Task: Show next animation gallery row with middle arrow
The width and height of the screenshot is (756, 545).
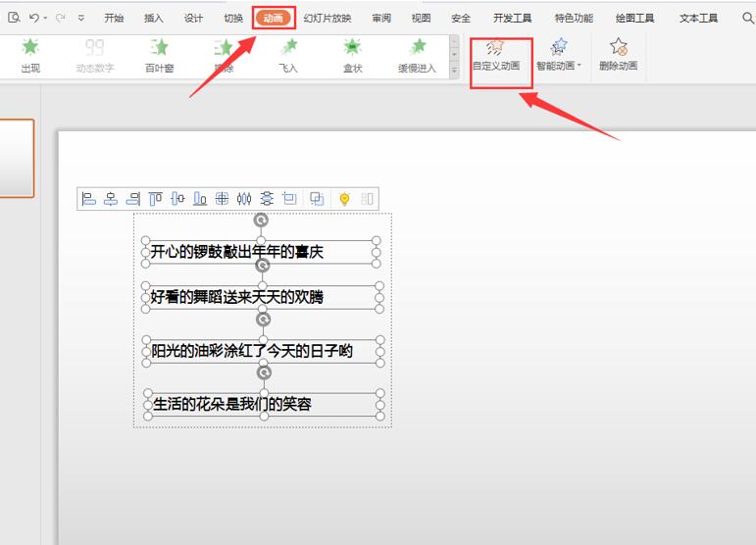Action: pos(454,55)
